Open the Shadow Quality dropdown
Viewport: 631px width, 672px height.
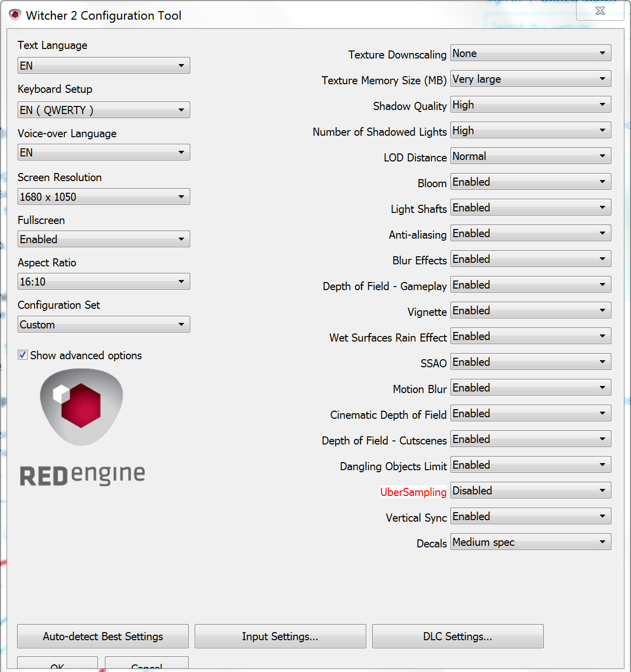click(x=531, y=104)
